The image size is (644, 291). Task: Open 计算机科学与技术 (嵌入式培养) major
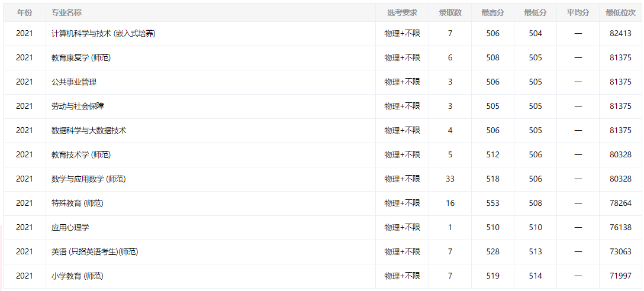(104, 34)
